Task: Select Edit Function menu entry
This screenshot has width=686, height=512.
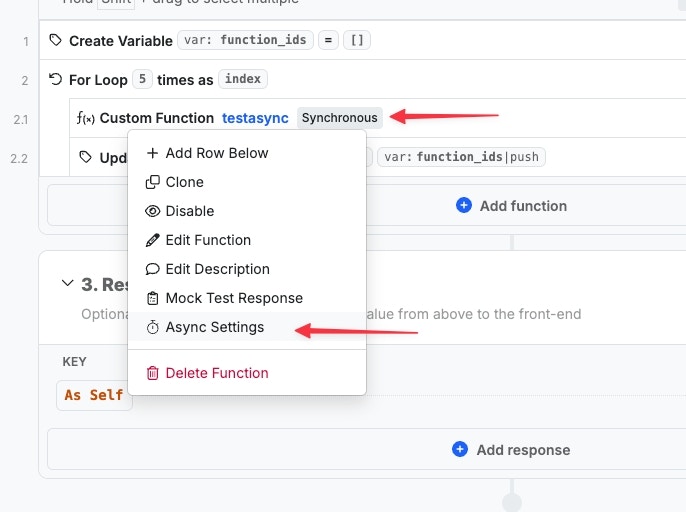Action: click(208, 240)
